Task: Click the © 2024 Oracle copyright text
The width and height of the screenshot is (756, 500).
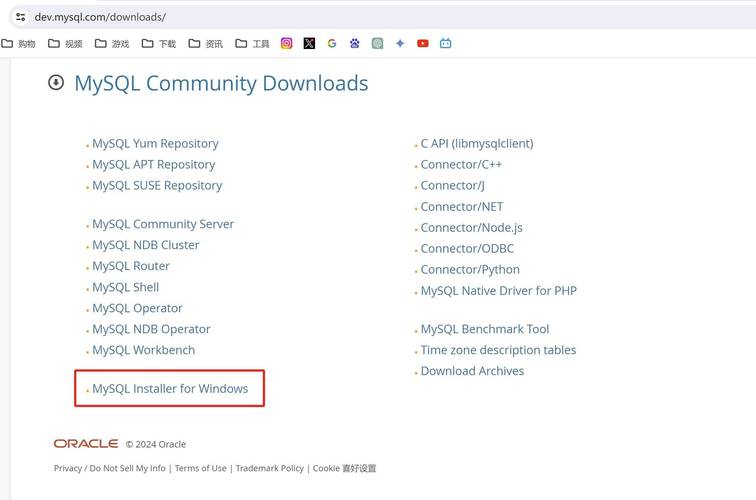Action: point(156,444)
